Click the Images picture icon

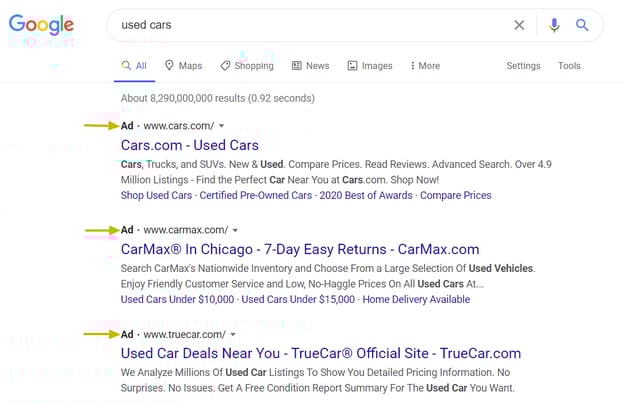[352, 66]
